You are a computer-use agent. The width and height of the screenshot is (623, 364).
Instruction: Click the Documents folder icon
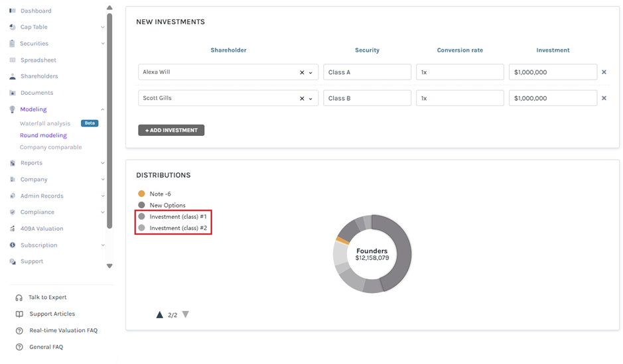pyautogui.click(x=13, y=93)
